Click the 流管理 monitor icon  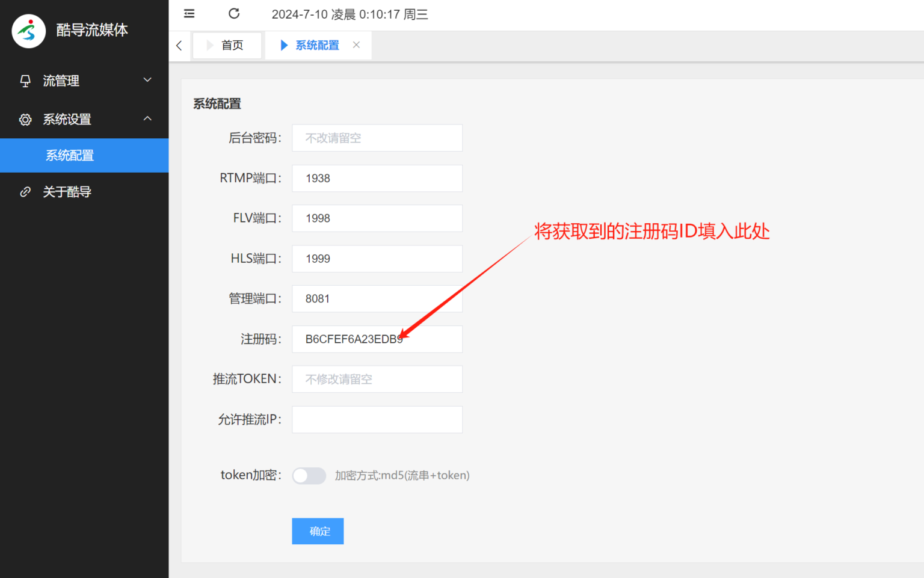[x=25, y=81]
